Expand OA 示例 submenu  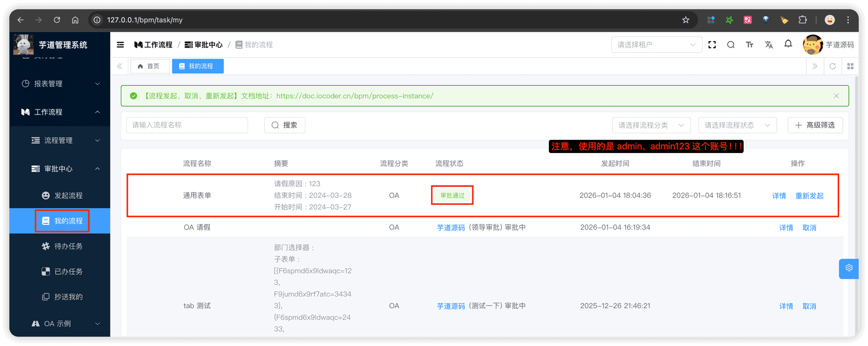(x=60, y=324)
